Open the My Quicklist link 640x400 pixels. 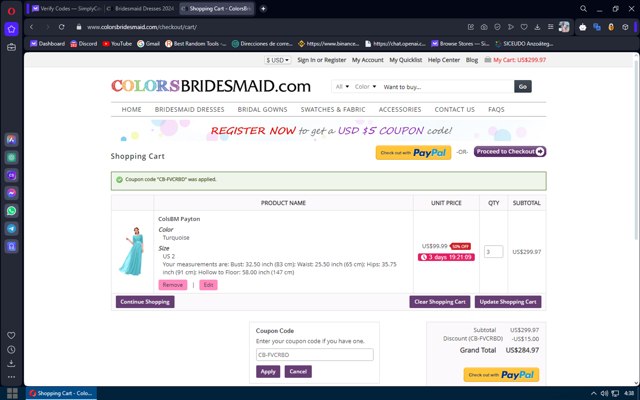(406, 60)
